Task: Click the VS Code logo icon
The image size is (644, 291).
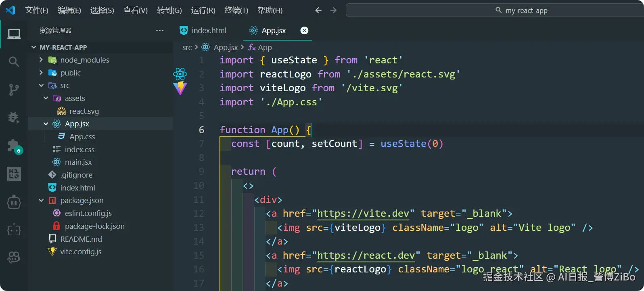Action: coord(10,10)
